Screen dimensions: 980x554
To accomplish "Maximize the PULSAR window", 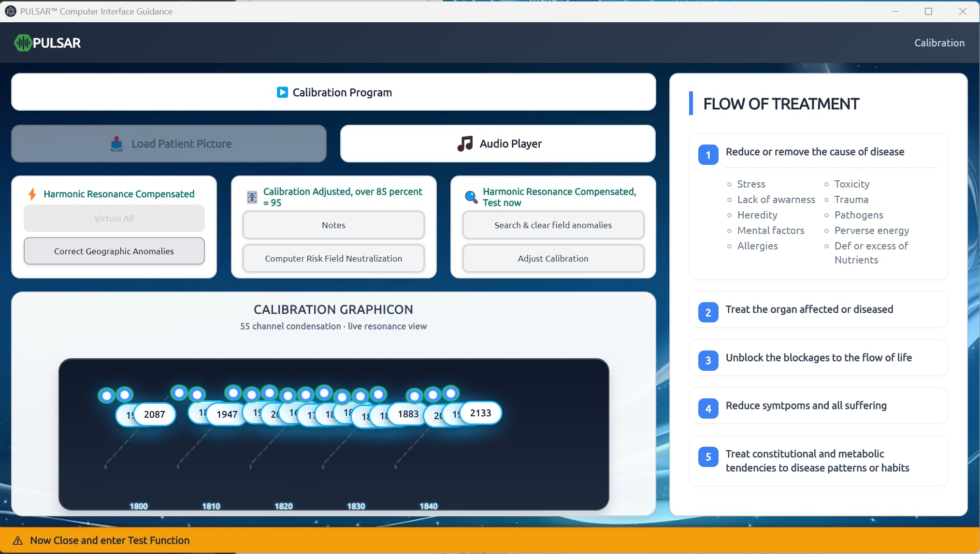I will [928, 11].
